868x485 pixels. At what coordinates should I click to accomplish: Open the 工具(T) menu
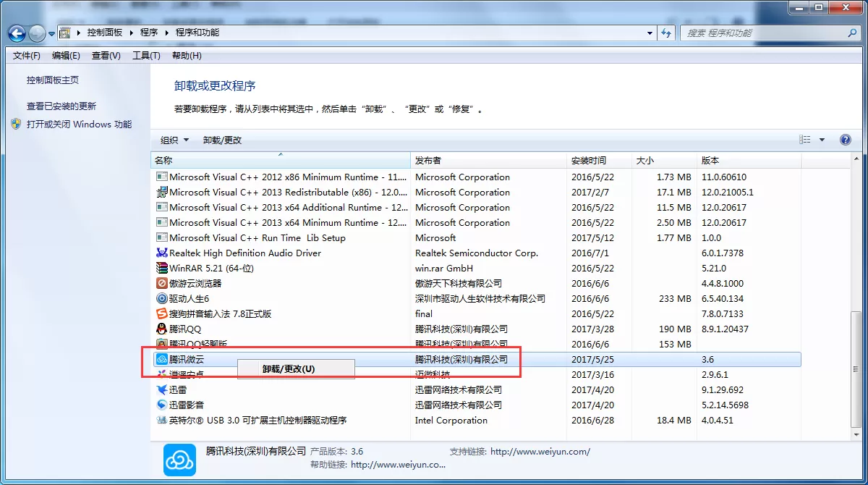[x=146, y=56]
